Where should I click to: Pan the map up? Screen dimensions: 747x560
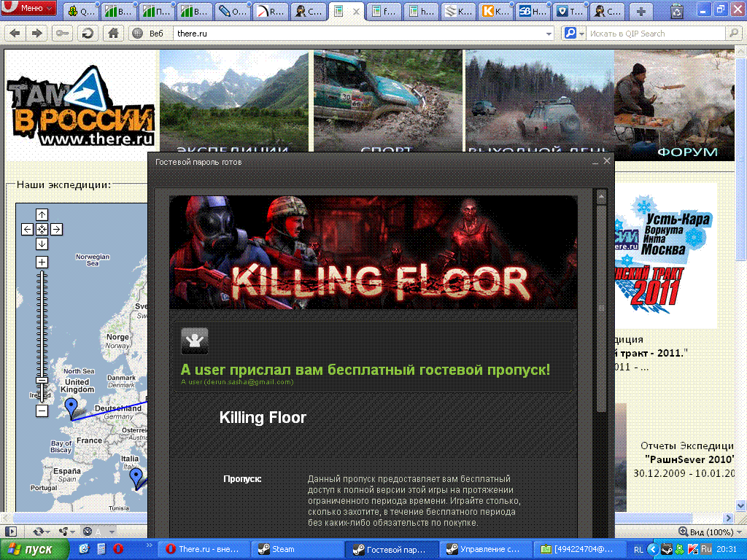[42, 215]
